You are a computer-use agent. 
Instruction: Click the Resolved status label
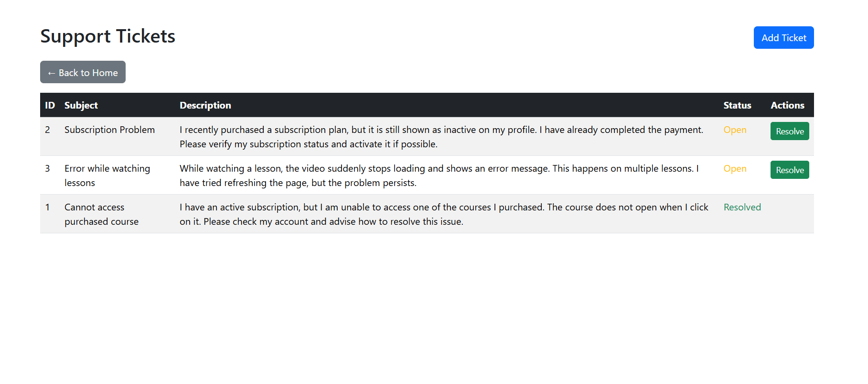pyautogui.click(x=741, y=208)
